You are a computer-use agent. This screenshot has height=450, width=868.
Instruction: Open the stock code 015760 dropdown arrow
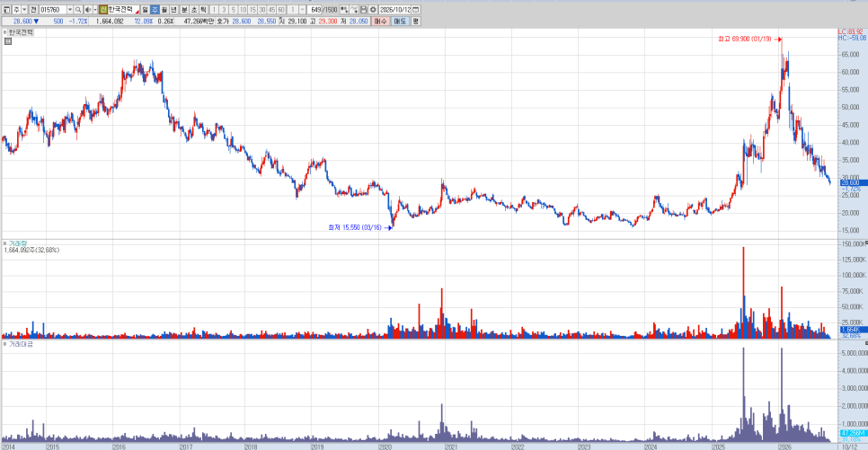(70, 10)
